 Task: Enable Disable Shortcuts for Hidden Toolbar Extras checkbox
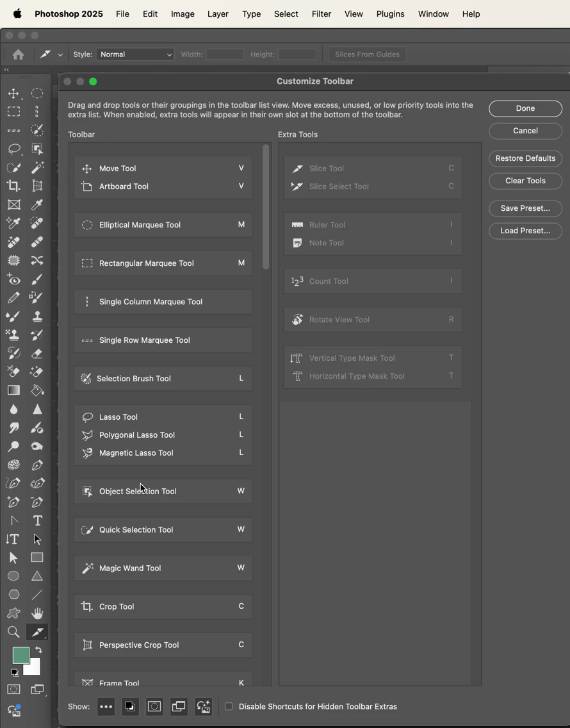click(x=229, y=706)
